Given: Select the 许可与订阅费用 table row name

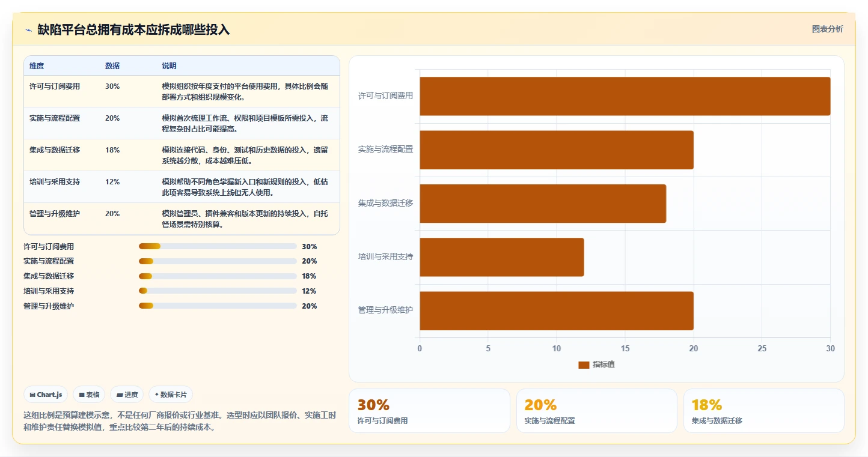Looking at the screenshot, I should pyautogui.click(x=55, y=86).
